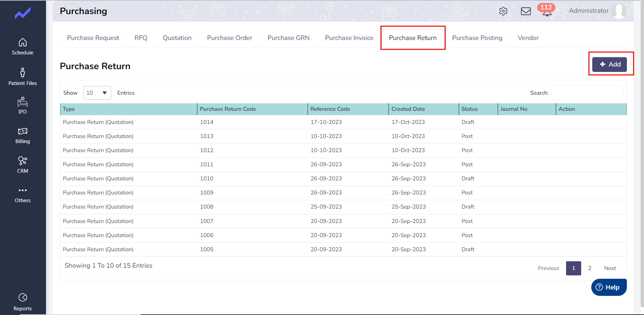Select purchase return code 1007

point(207,221)
